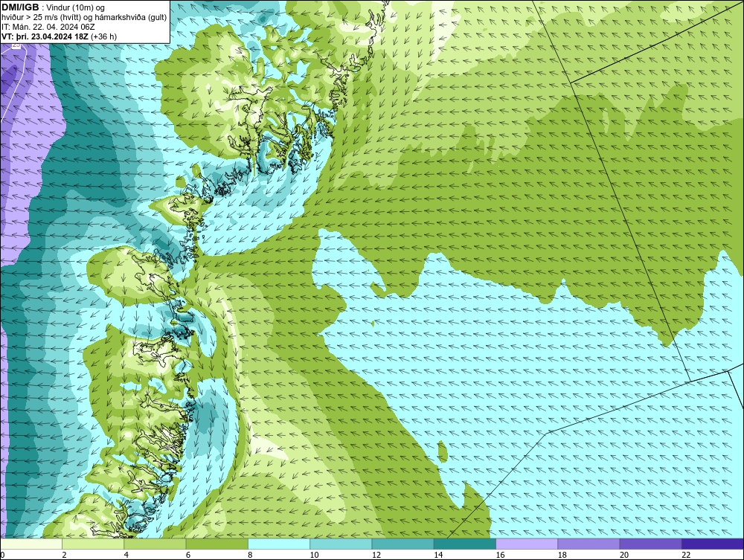Click the 10–12 m/s turquoise legend swatch
Viewport: 744px width, 560px height.
click(x=341, y=544)
